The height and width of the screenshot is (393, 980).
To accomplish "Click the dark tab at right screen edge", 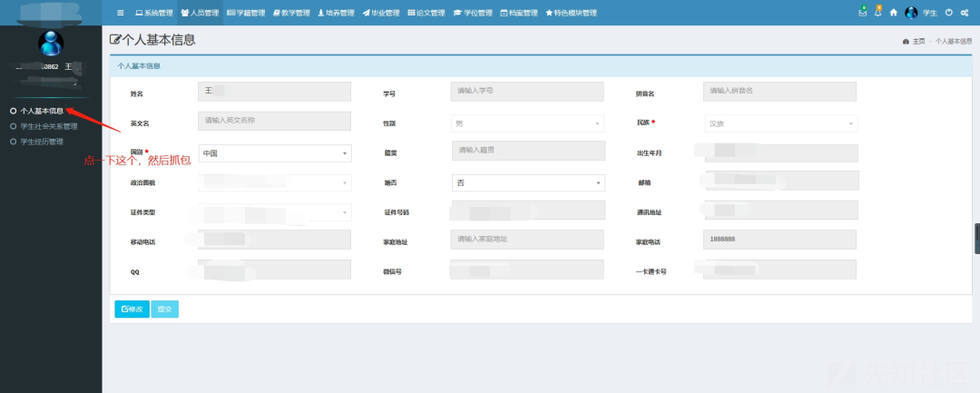I will [977, 238].
